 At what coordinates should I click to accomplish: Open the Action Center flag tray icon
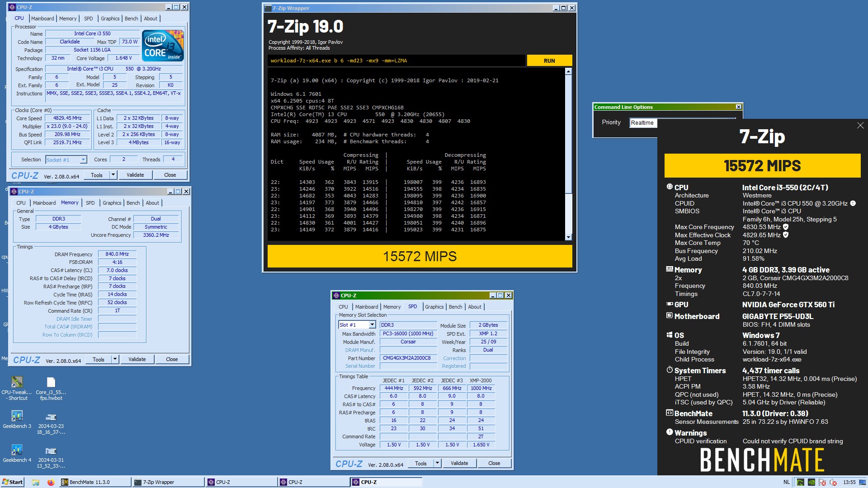click(822, 482)
